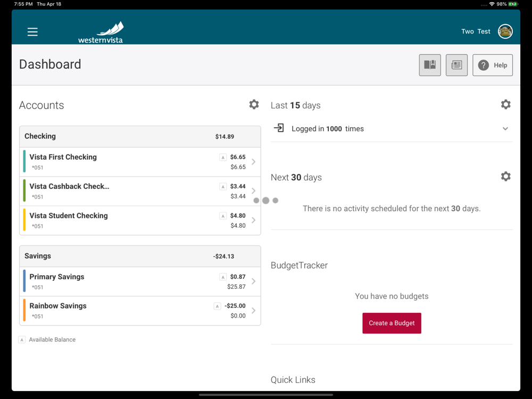Click the BudgetTracker heading
This screenshot has height=399, width=532.
pos(299,265)
